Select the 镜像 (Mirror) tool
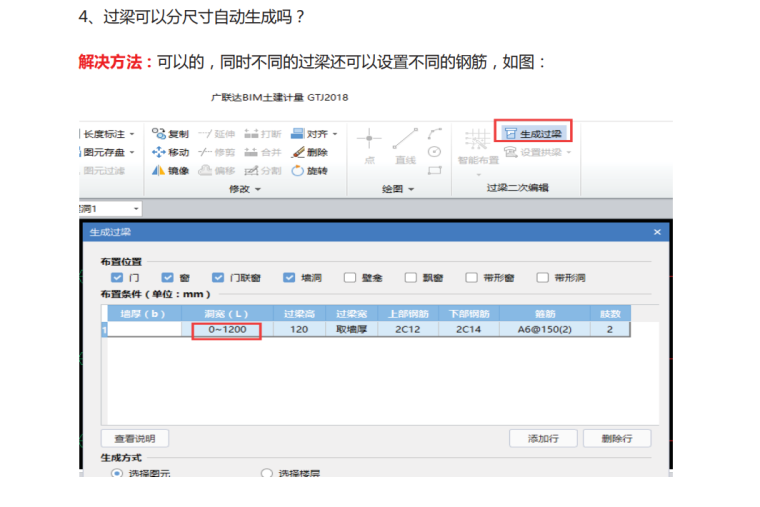The width and height of the screenshot is (760, 507). coord(170,170)
